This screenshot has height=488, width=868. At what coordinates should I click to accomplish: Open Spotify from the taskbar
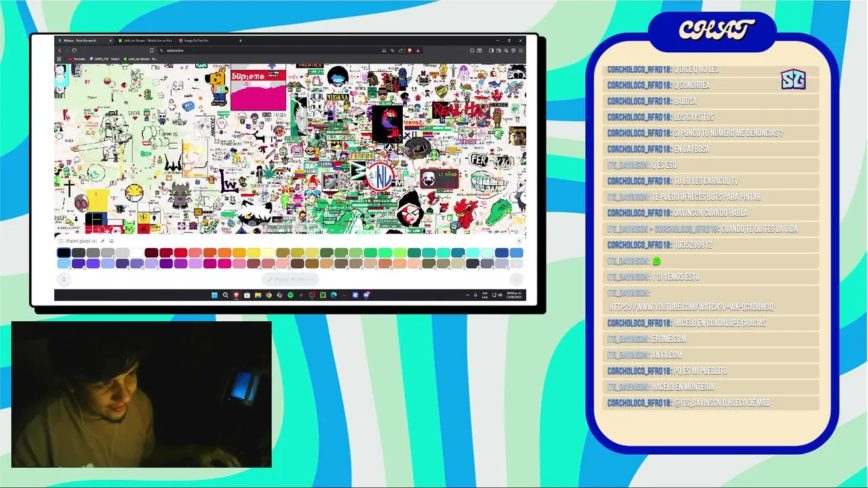[290, 295]
